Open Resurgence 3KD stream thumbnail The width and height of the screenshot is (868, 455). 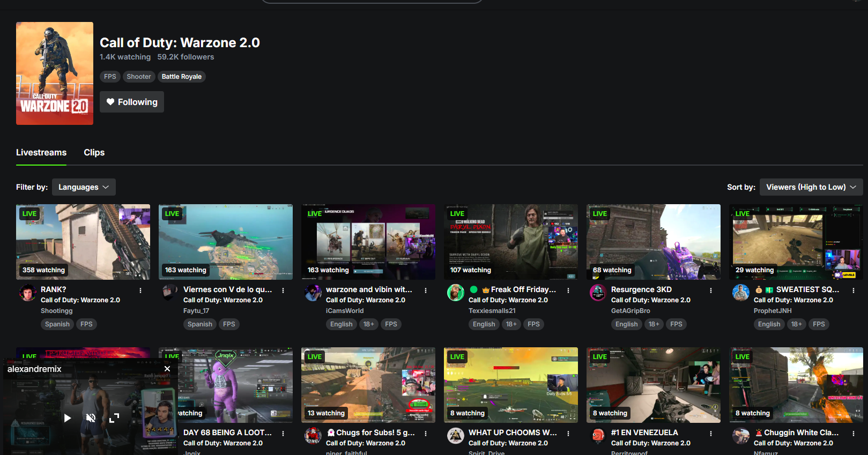pyautogui.click(x=654, y=242)
